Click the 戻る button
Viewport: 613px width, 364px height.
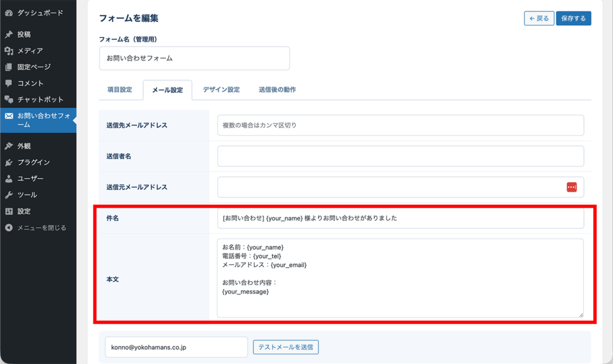(539, 18)
